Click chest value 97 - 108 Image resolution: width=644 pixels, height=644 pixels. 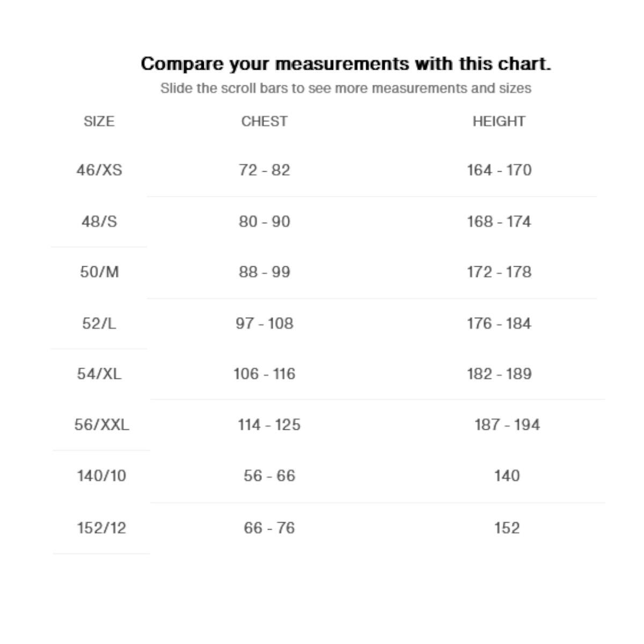pyautogui.click(x=264, y=323)
